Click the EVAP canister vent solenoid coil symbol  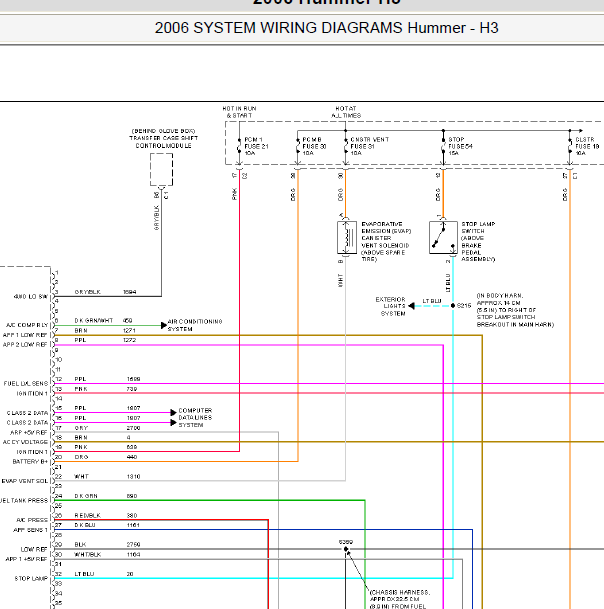tap(347, 237)
